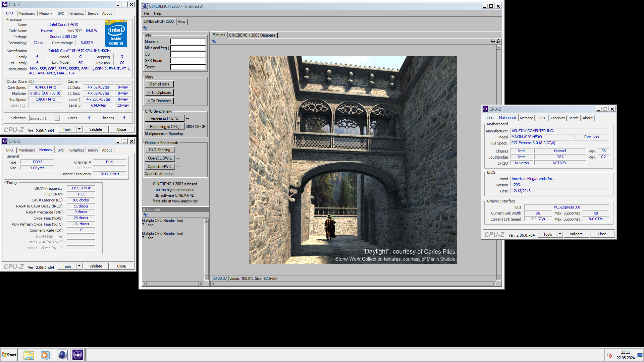Click the pin icon under CINEBENCH 2003 tab
644x362 pixels.
(145, 28)
